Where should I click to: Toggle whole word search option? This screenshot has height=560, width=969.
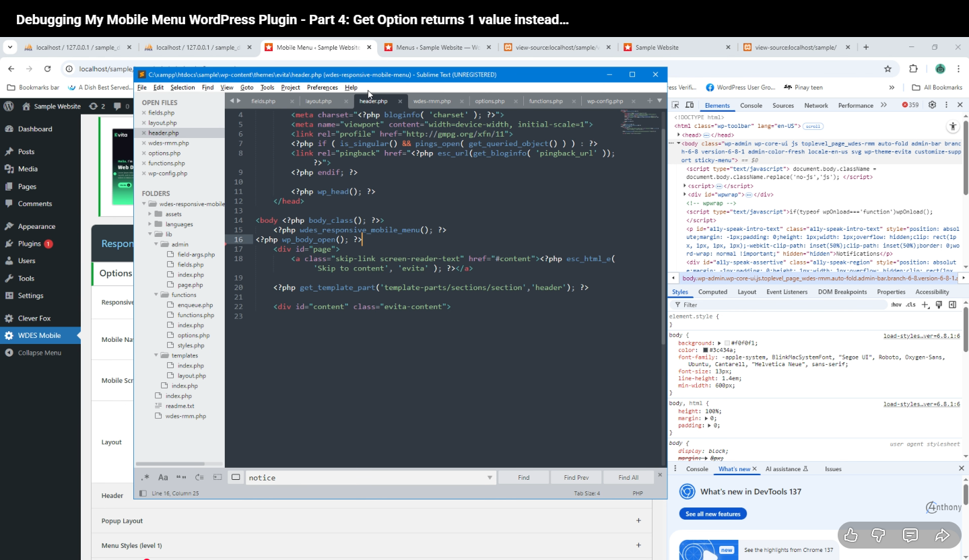[x=181, y=477]
